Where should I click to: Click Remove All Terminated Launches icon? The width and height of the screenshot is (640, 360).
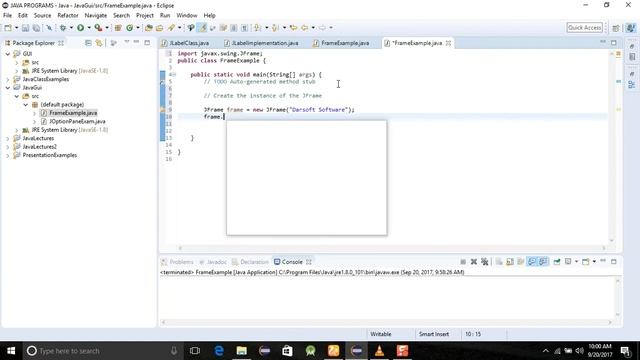(484, 262)
